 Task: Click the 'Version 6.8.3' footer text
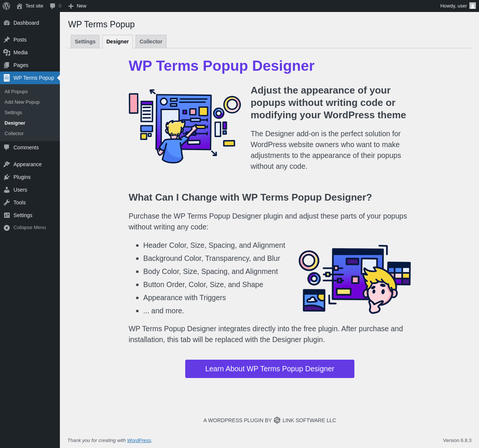[x=457, y=441]
